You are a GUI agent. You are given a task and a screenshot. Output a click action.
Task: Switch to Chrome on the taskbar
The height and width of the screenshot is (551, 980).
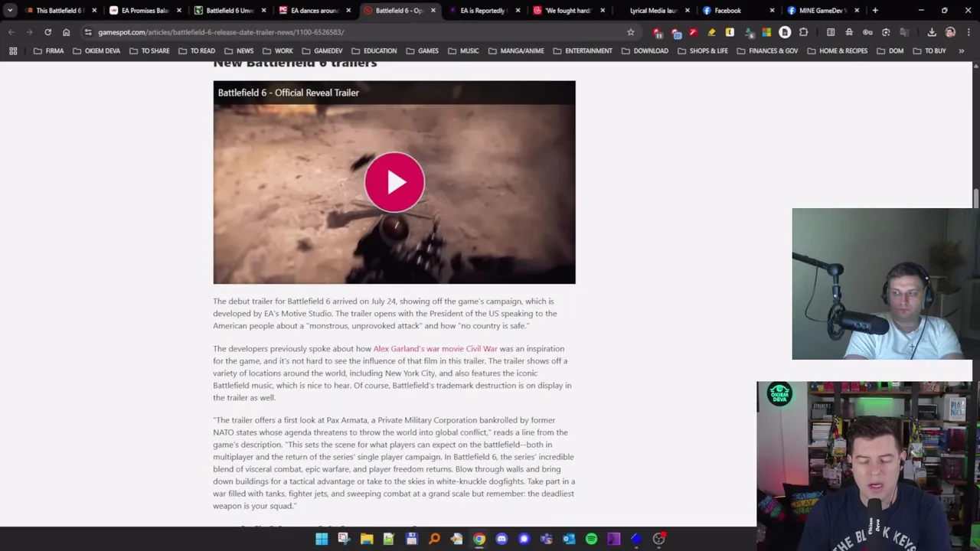(479, 539)
